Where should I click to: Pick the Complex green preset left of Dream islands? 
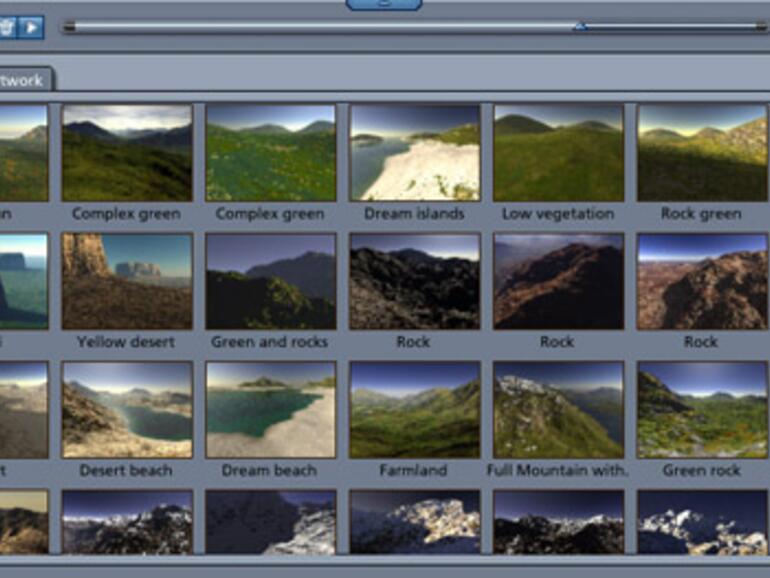pyautogui.click(x=270, y=153)
